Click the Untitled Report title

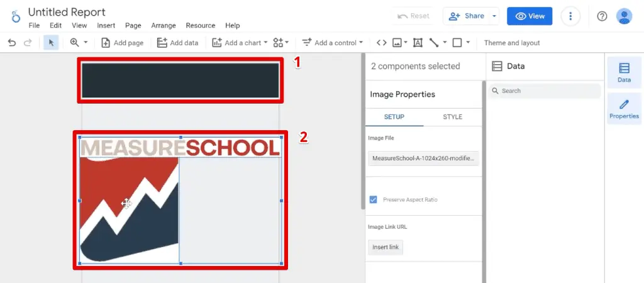(x=67, y=12)
